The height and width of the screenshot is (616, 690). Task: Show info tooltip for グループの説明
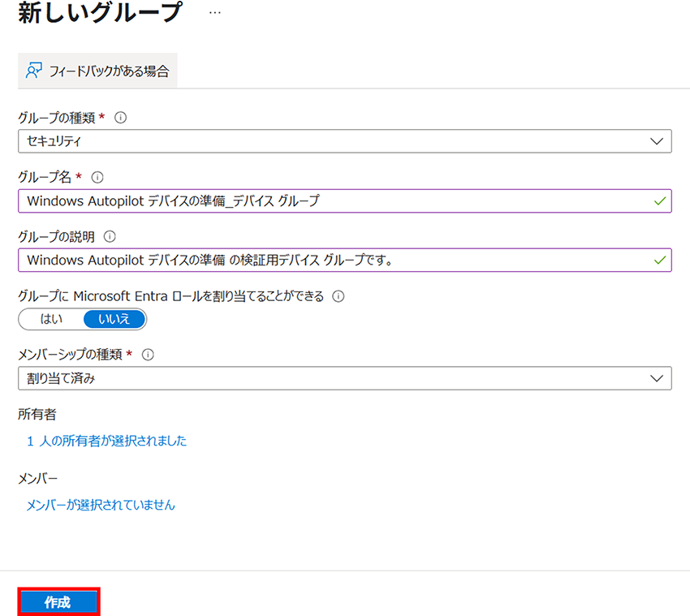[109, 237]
